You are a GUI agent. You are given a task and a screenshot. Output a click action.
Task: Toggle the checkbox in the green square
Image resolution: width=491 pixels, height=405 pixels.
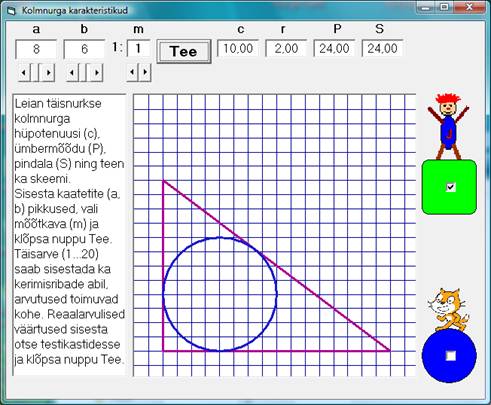coord(451,187)
